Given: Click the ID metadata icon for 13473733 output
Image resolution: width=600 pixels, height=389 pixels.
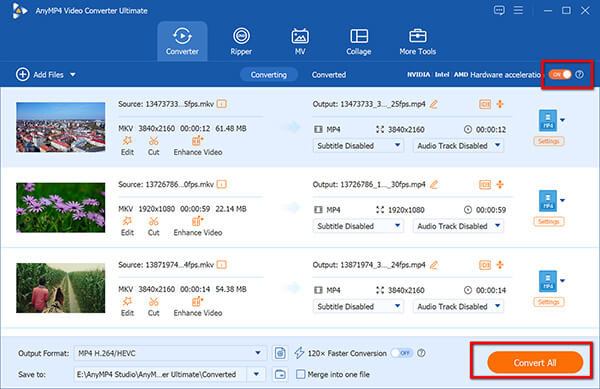Looking at the screenshot, I should tap(485, 104).
